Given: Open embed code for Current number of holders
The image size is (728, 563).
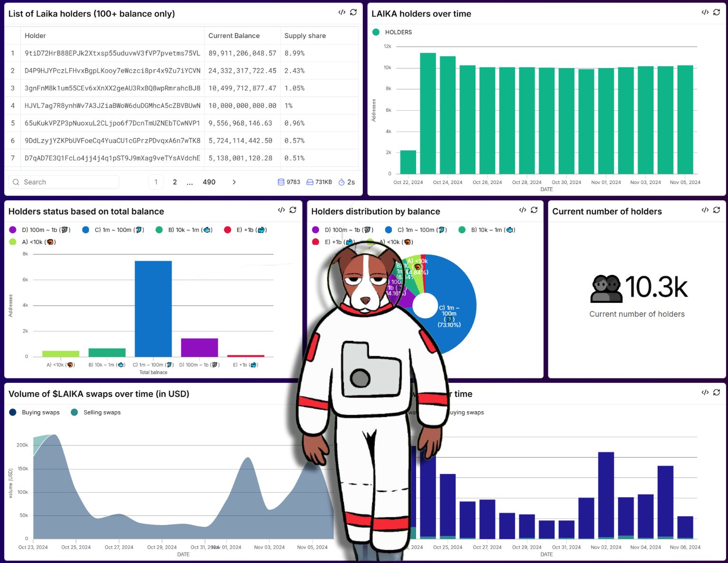Looking at the screenshot, I should [705, 210].
